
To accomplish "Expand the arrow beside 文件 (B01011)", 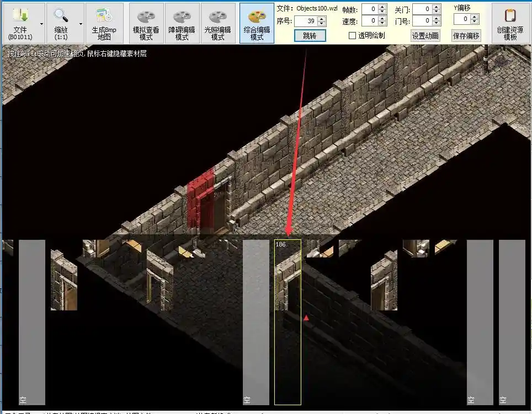I will [x=41, y=24].
